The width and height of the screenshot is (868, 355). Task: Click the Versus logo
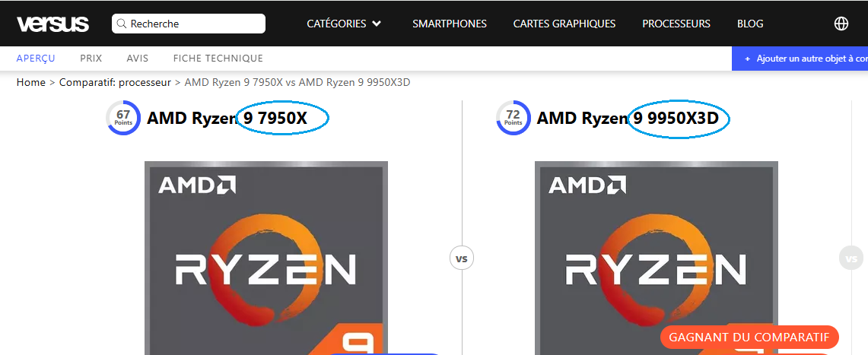pos(52,24)
